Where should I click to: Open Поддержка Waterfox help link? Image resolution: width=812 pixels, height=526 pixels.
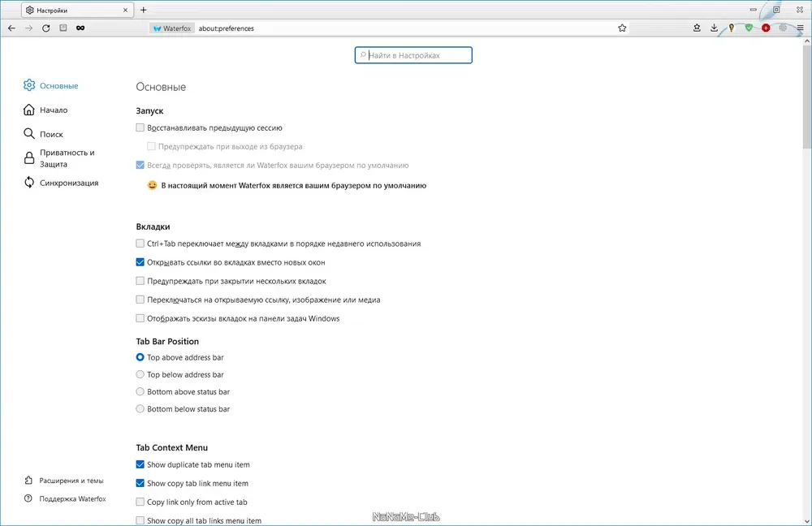pyautogui.click(x=65, y=498)
